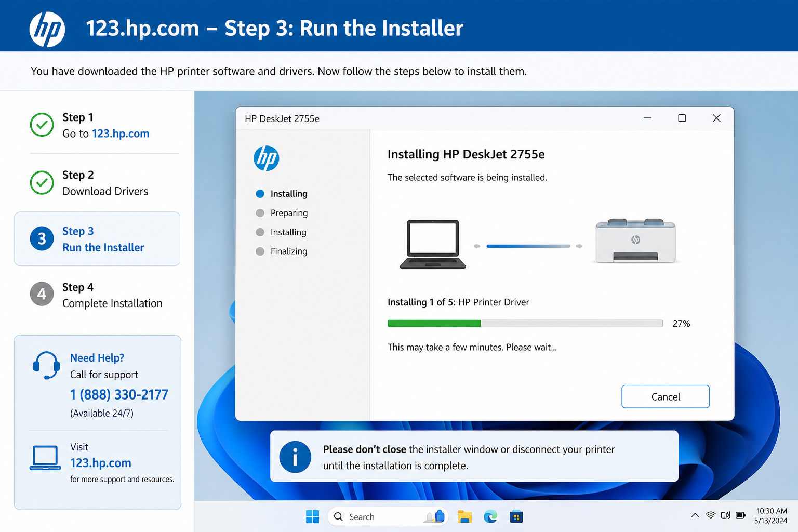The height and width of the screenshot is (532, 798).
Task: Select Step 3 Run the Installer
Action: pos(97,239)
